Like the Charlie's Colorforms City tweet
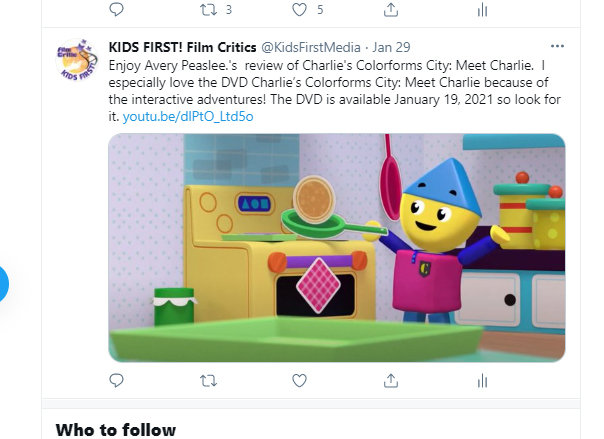 [299, 380]
